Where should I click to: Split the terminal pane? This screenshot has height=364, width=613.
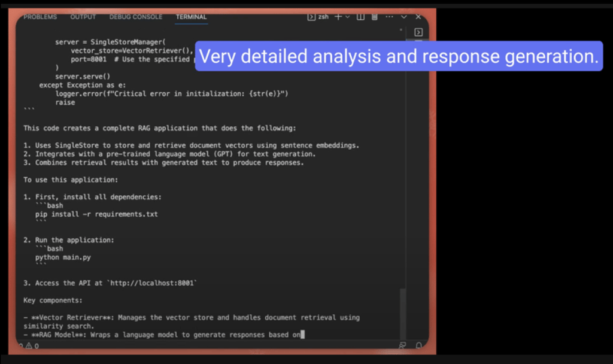[360, 17]
